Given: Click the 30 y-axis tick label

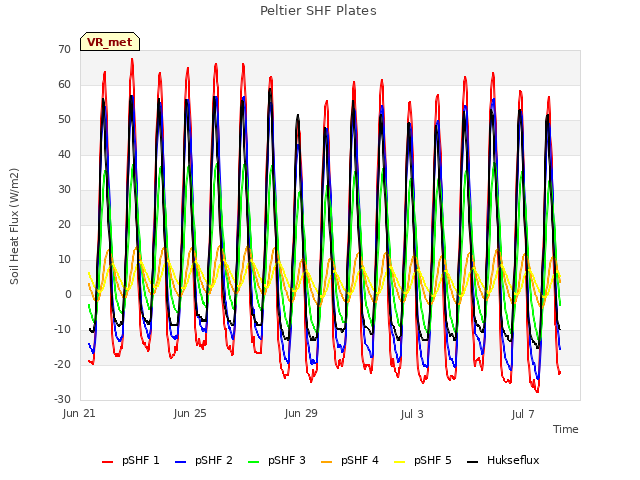Looking at the screenshot, I should (64, 189).
